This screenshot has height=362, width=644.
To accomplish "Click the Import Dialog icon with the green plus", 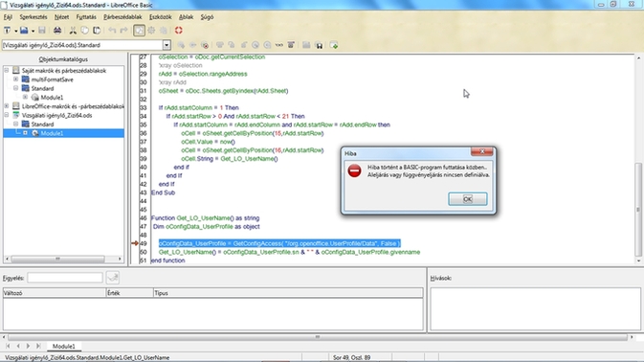I will coord(334,45).
